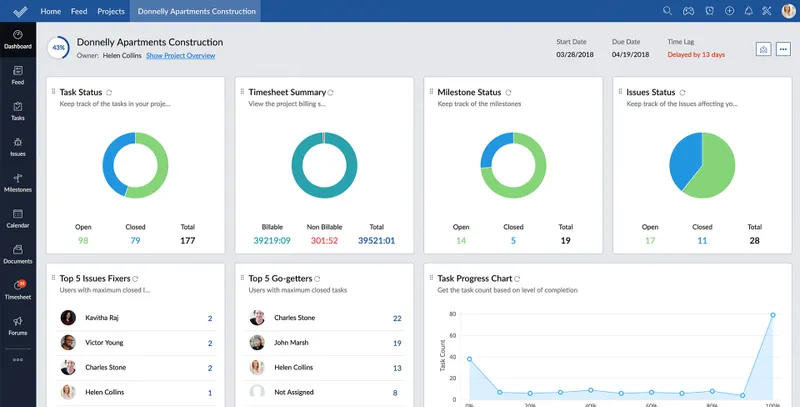Click Charles Stone's closed tasks count 22

(397, 318)
